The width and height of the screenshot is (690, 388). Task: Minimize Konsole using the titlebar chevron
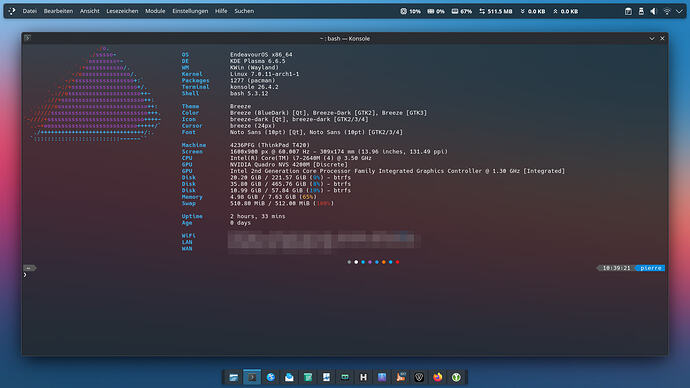click(x=652, y=38)
